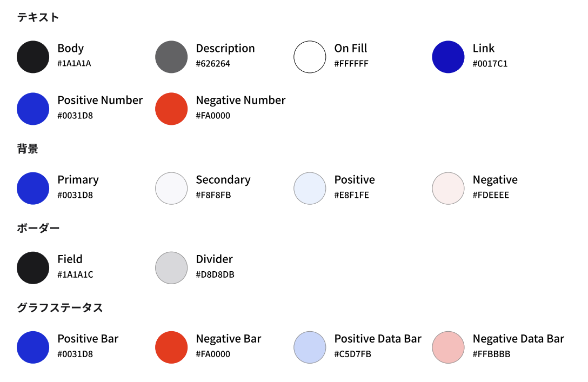Image resolution: width=588 pixels, height=382 pixels.
Task: Click the On Fill white swatch
Action: pos(310,57)
